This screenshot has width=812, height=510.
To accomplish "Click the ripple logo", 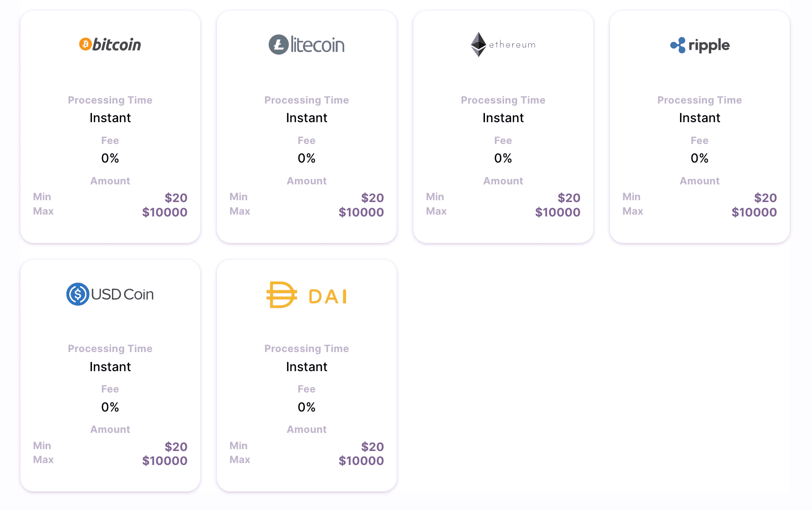I will (700, 45).
